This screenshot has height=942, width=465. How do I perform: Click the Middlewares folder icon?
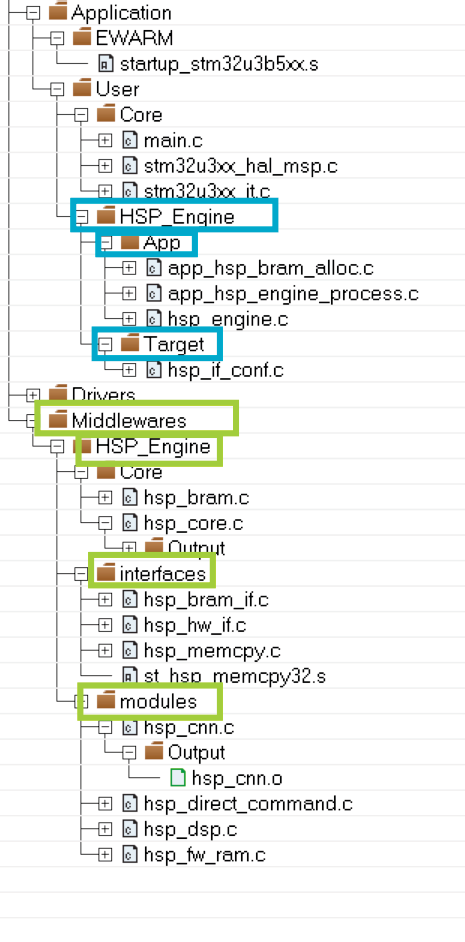pos(58,419)
